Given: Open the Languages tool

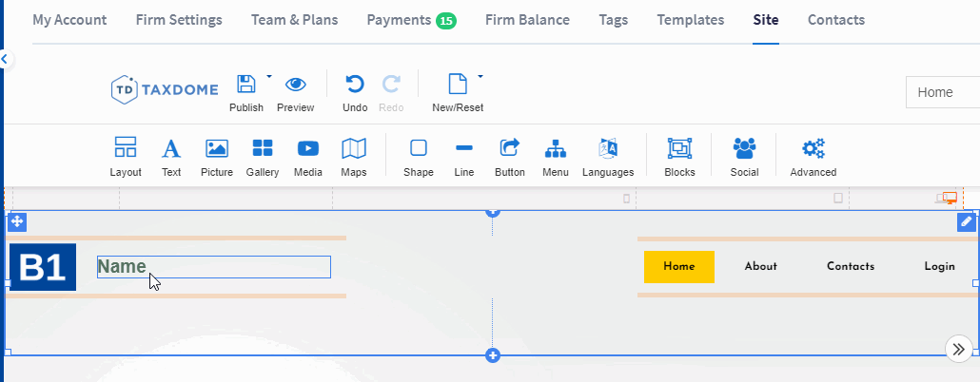Looking at the screenshot, I should 608,148.
